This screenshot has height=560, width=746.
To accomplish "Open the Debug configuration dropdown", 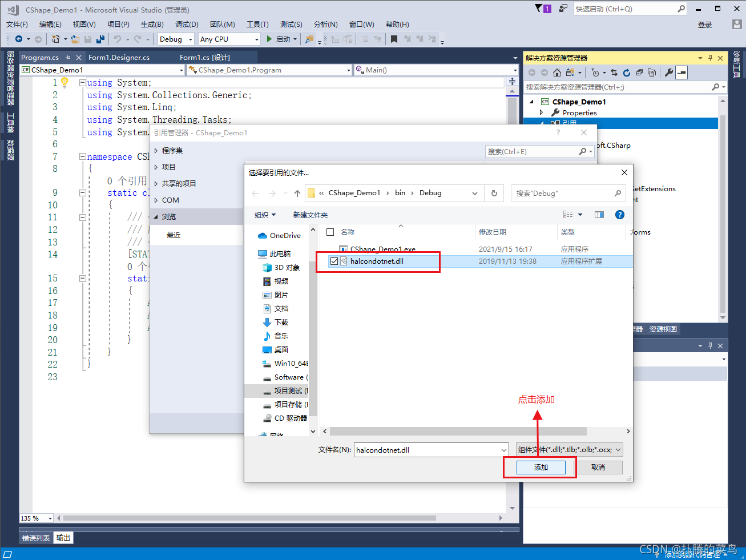I will pos(191,39).
